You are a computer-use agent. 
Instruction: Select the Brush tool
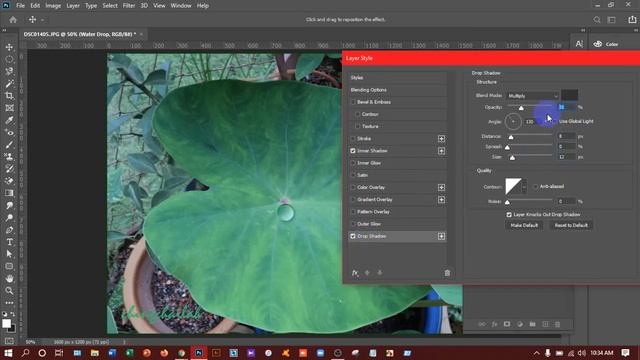coord(9,144)
